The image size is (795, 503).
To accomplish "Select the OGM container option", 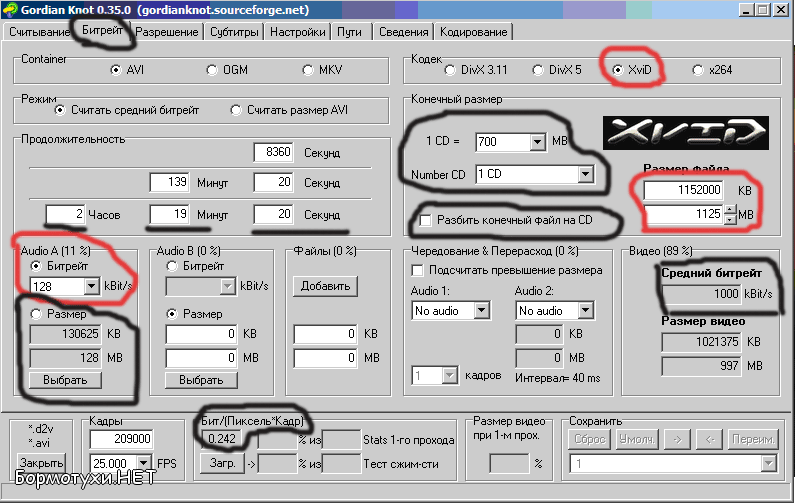I will coord(212,70).
